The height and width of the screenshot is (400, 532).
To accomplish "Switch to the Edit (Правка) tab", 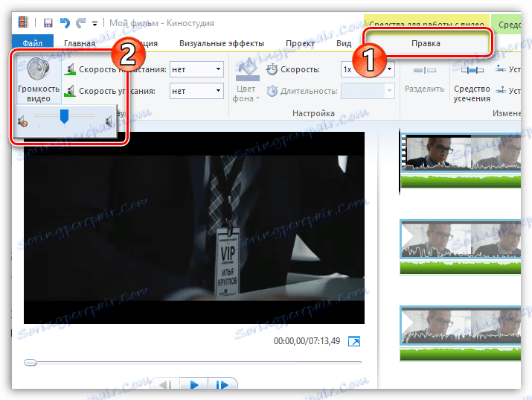I will (x=426, y=43).
